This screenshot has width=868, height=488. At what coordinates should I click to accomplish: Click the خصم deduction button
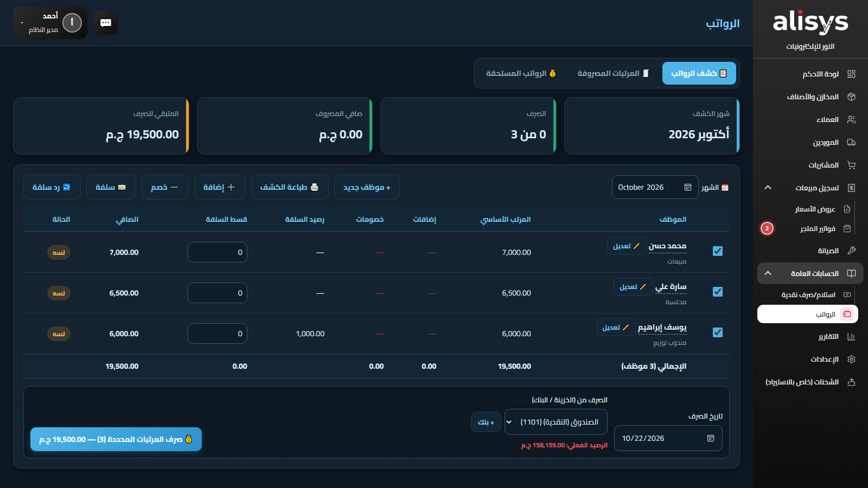165,187
